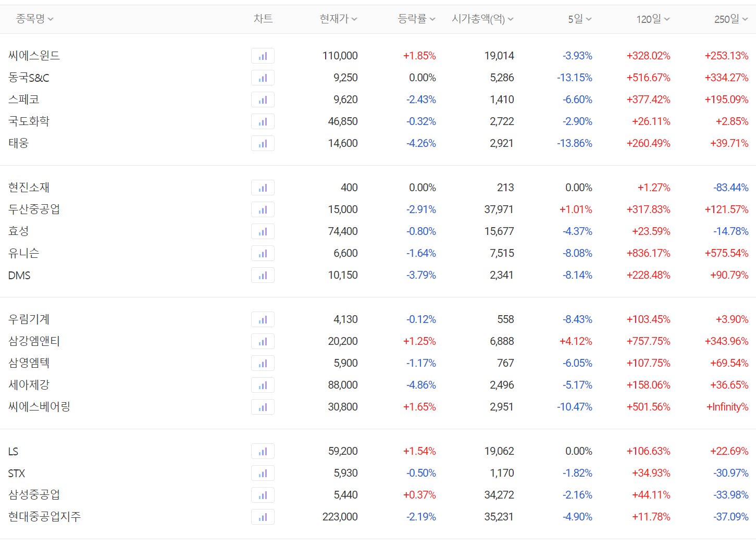Click 두산중공업 market cap 37,971
Screen dimensions: 756x547
(499, 209)
